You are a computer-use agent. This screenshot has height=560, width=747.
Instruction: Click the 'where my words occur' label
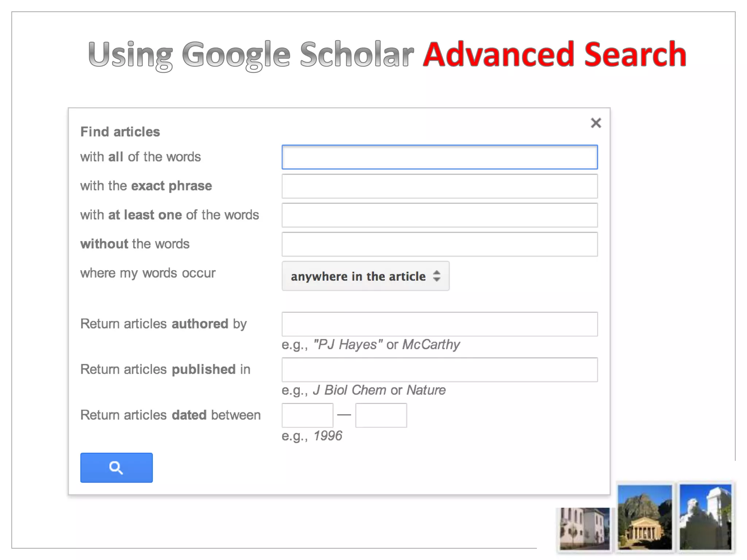click(148, 273)
